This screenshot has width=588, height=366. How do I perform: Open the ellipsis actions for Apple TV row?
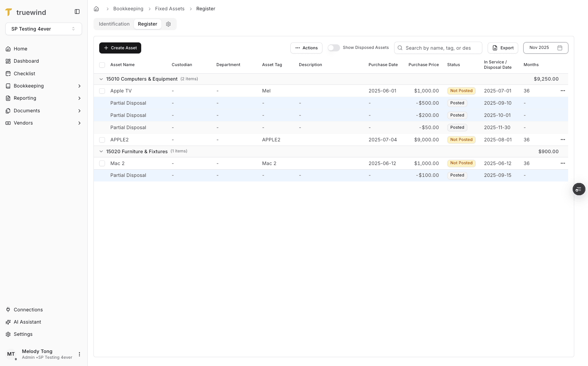562,91
